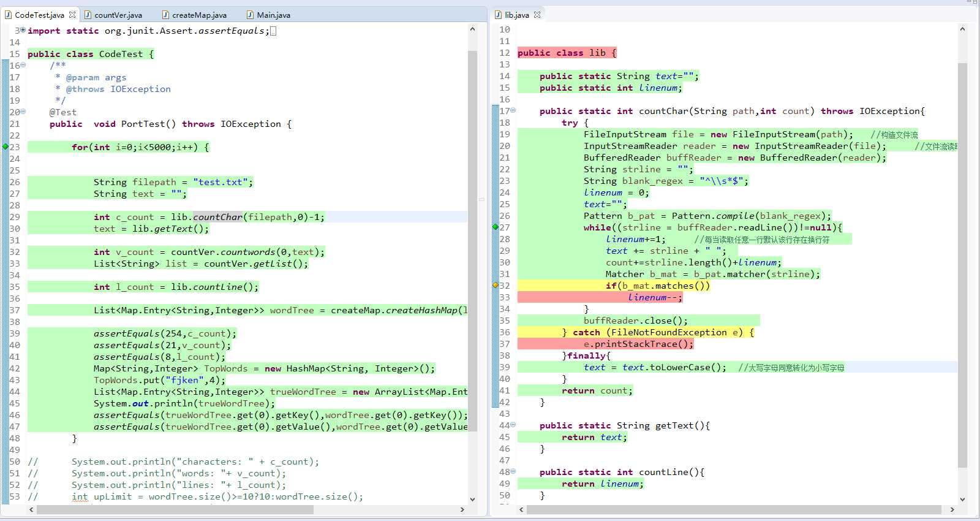Screen dimensions: 980x521
Task: Click the CodeTest editor horizontal scrollbar thumb
Action: [x=175, y=509]
